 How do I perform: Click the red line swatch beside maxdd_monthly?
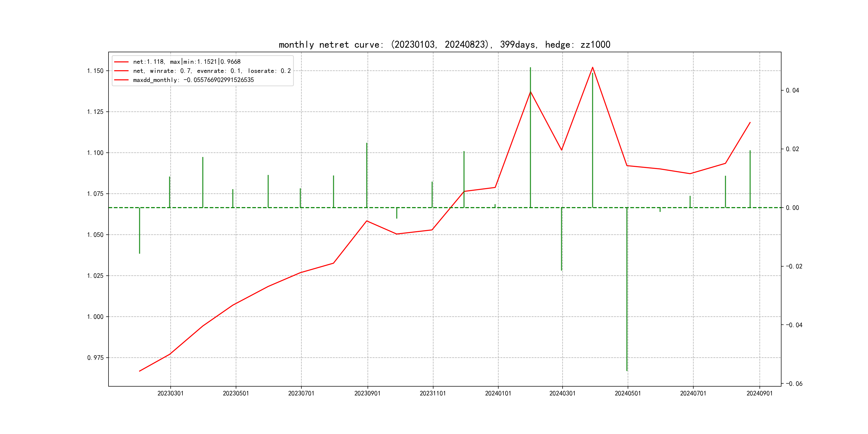pyautogui.click(x=121, y=80)
